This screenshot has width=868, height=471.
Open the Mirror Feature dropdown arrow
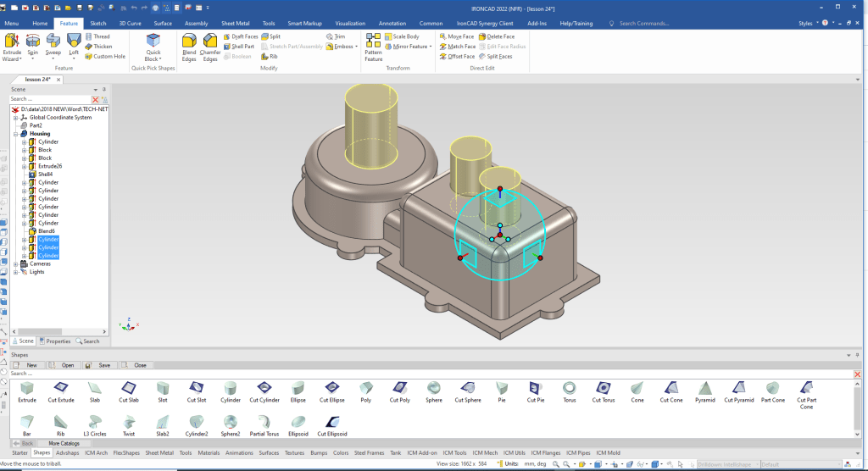431,47
